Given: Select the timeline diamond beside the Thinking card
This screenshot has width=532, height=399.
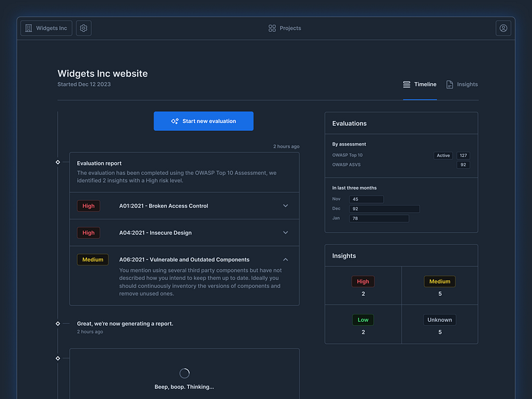Looking at the screenshot, I should coord(58,358).
